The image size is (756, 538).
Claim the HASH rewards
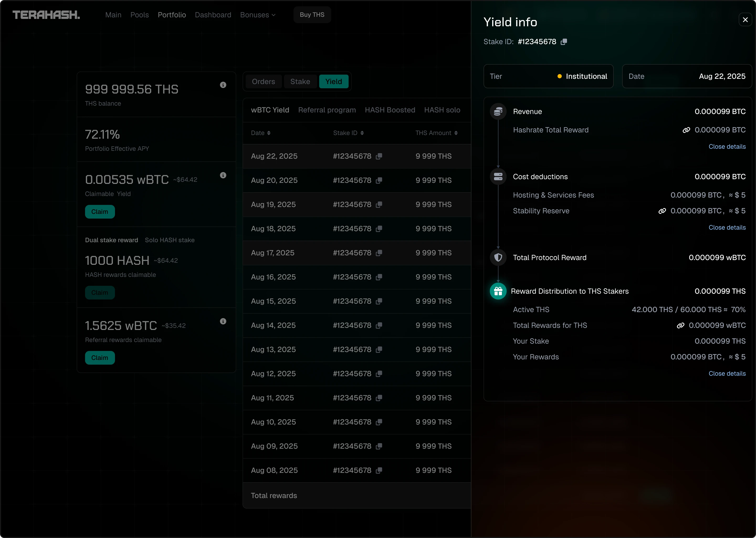pyautogui.click(x=100, y=293)
